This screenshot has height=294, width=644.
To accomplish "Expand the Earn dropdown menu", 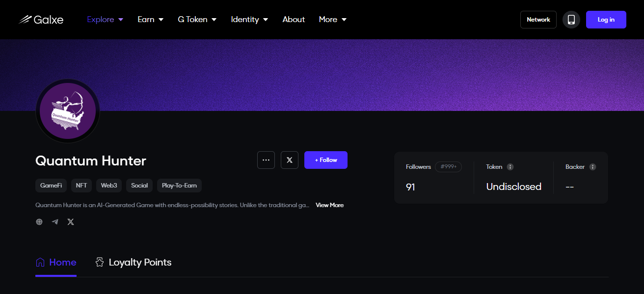I will pyautogui.click(x=150, y=20).
